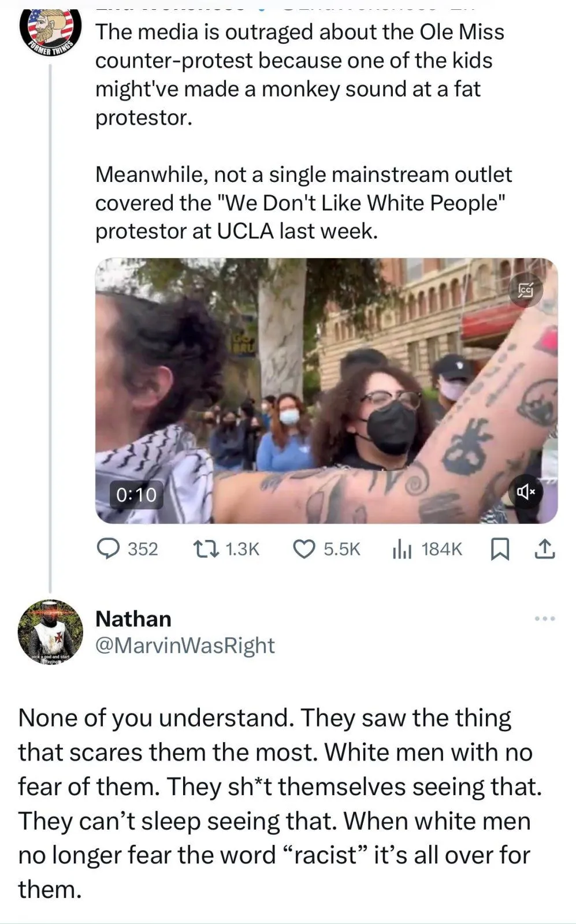Share the tweet via upload icon

545,549
